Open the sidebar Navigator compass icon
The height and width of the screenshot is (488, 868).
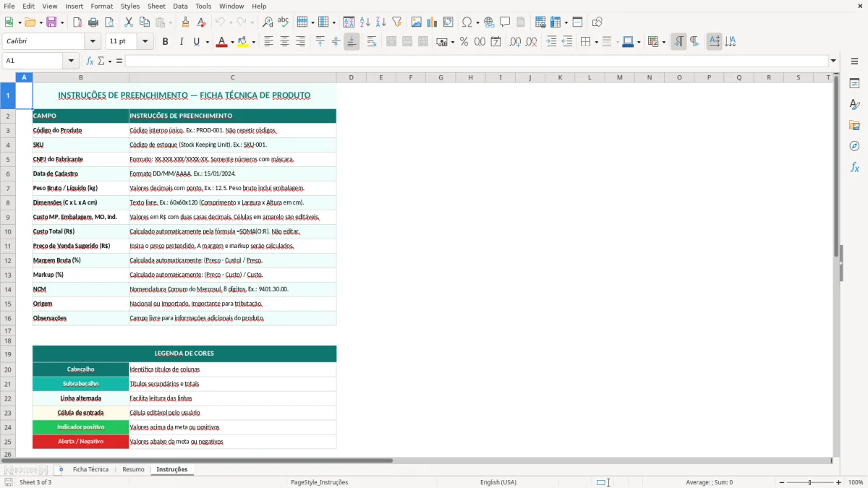854,146
